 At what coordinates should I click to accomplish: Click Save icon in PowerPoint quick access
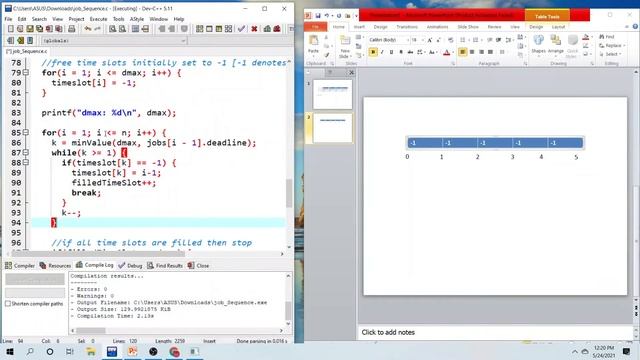coord(318,16)
